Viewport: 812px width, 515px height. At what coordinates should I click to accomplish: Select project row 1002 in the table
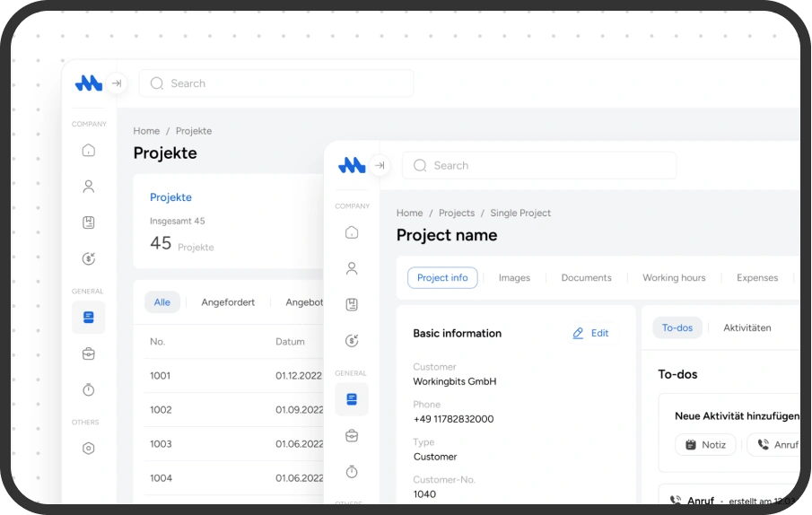[x=161, y=410]
